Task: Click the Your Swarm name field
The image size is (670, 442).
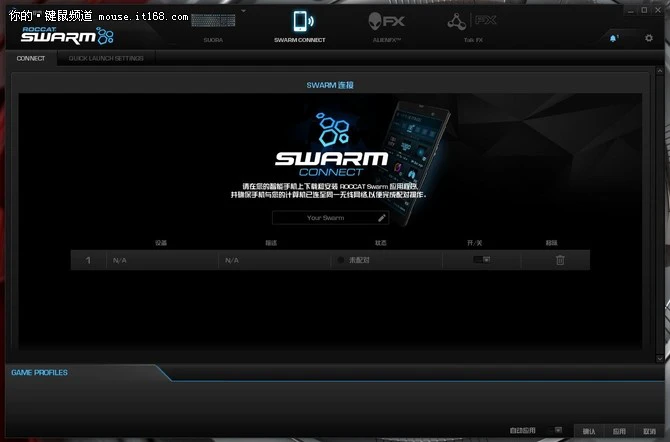Action: (323, 217)
